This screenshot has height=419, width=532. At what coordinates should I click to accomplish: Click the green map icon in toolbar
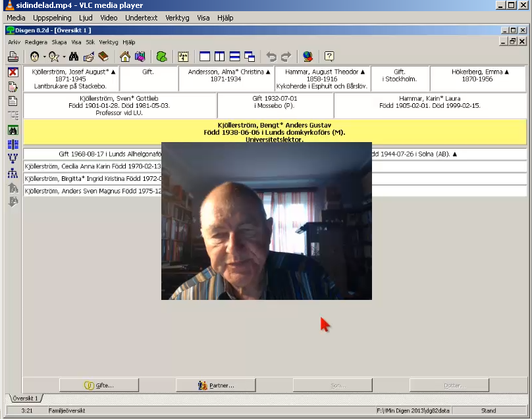[161, 57]
